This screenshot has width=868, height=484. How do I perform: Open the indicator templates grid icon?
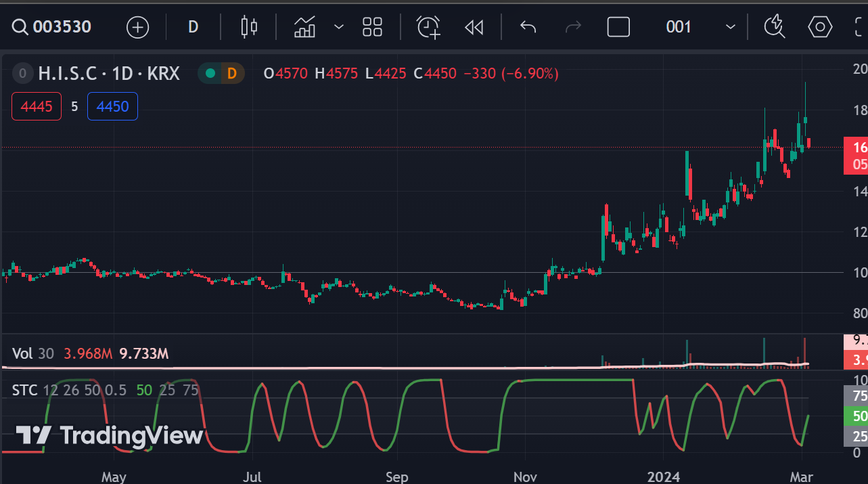pos(373,27)
